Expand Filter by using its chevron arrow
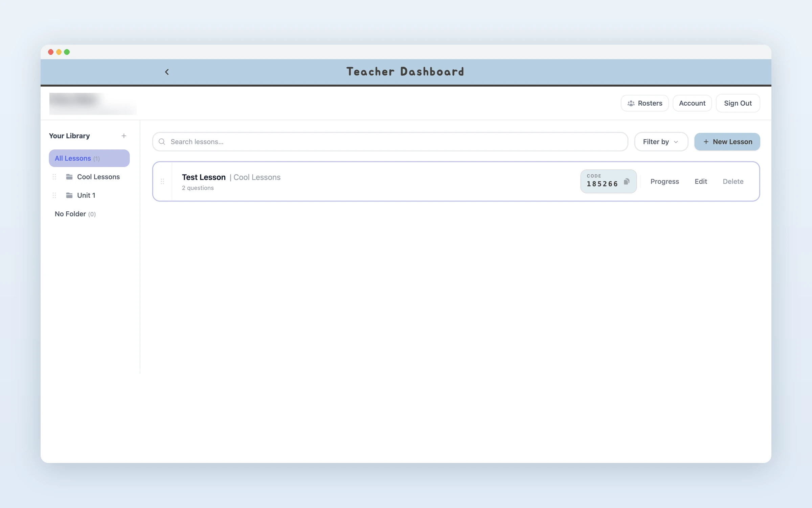This screenshot has height=508, width=812. tap(676, 142)
